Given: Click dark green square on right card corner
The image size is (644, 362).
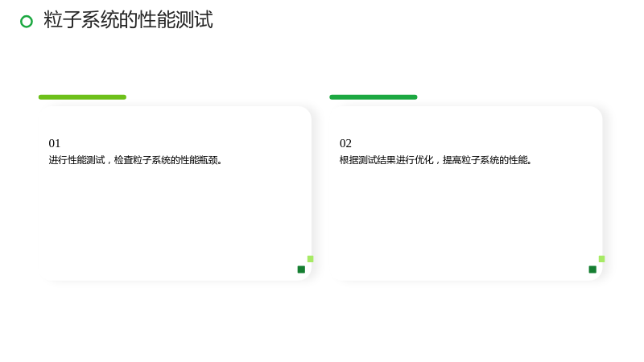Looking at the screenshot, I should point(592,269).
